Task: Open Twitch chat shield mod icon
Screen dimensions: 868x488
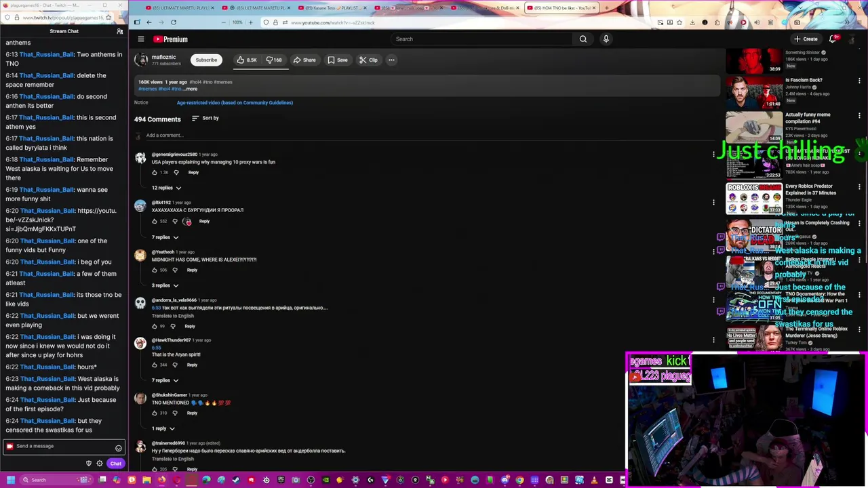Action: 89,464
